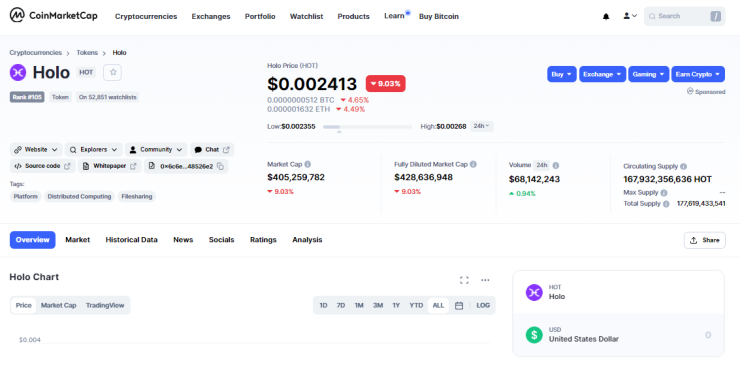Switch to the Market tab
Screen dimensions: 740x365
(x=77, y=240)
